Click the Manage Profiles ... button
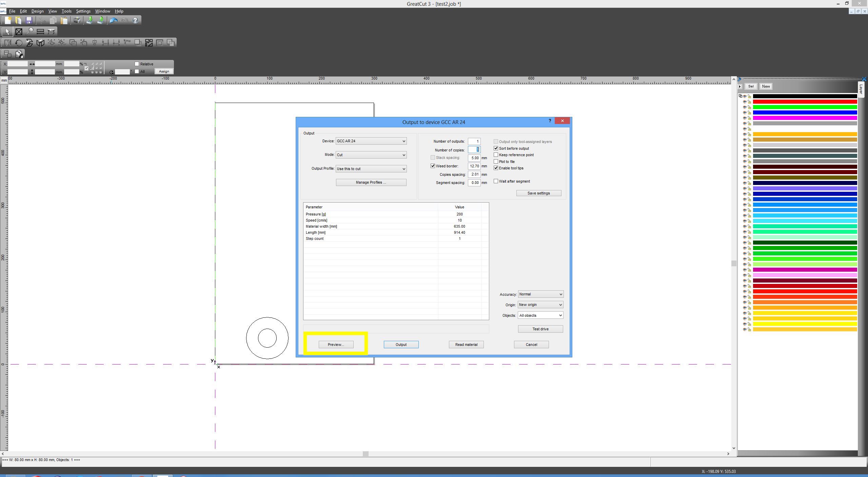This screenshot has width=868, height=477. pos(371,182)
